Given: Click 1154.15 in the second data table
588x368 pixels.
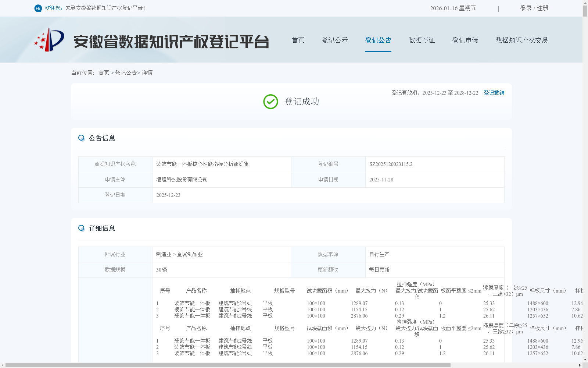Looking at the screenshot, I should (x=359, y=347).
